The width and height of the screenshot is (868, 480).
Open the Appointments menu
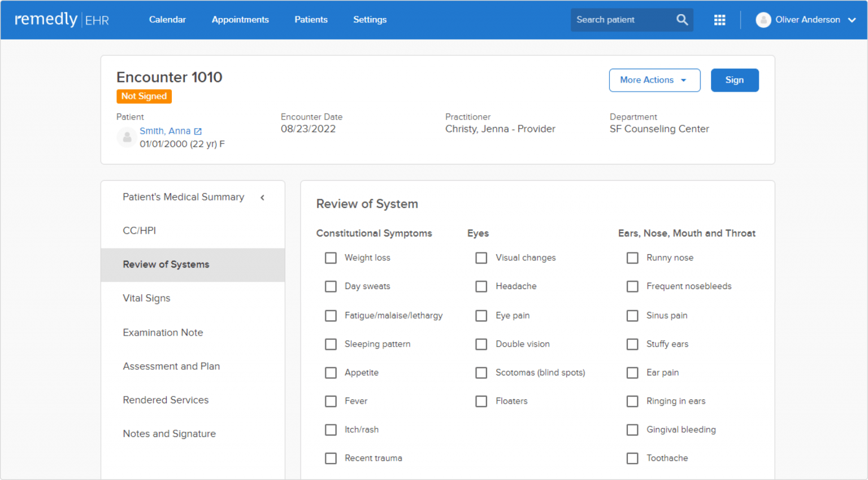[x=240, y=20]
